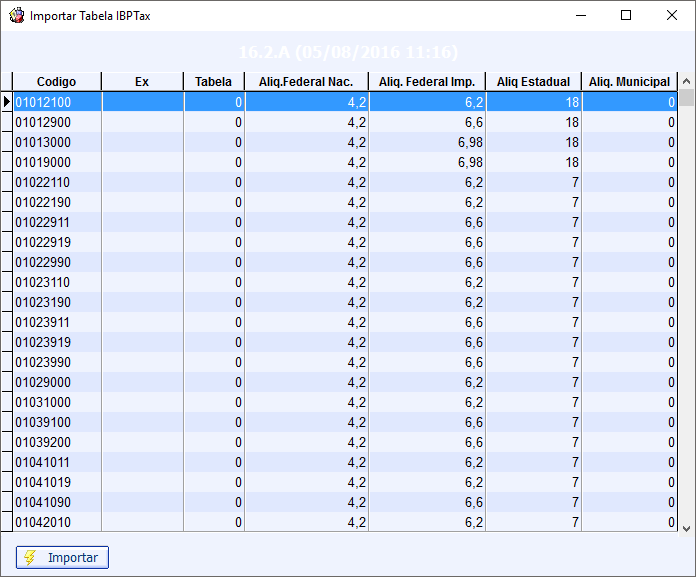Viewport: 696px width, 577px height.
Task: Click the Ex column header
Action: pyautogui.click(x=142, y=82)
